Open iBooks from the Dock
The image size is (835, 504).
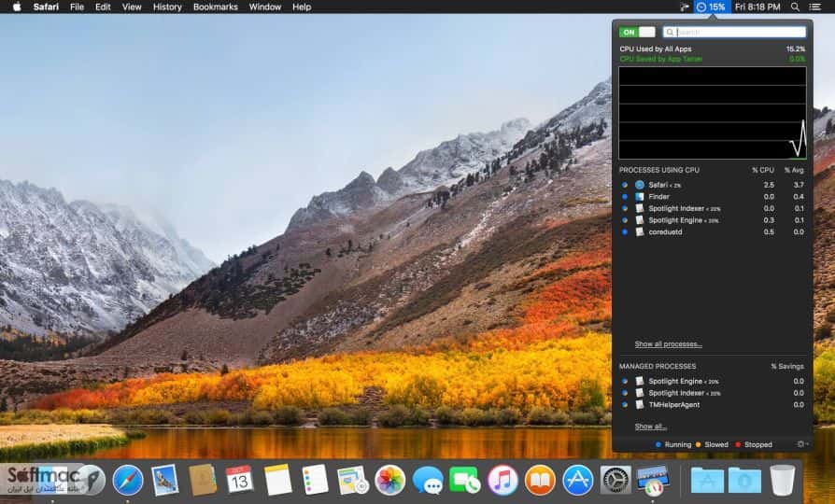tap(540, 480)
